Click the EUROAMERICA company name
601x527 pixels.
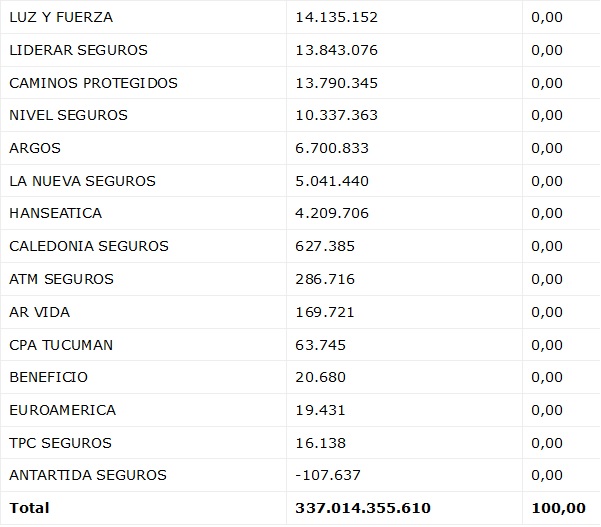pyautogui.click(x=62, y=410)
